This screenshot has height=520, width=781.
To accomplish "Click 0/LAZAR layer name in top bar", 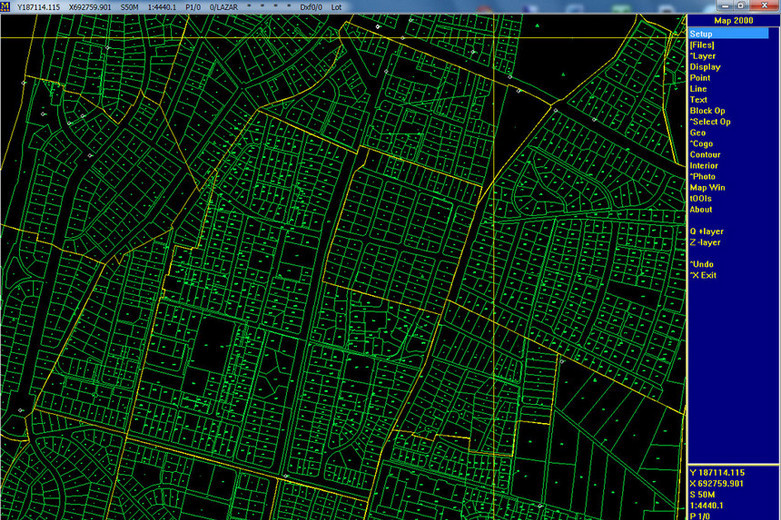I will tap(224, 7).
